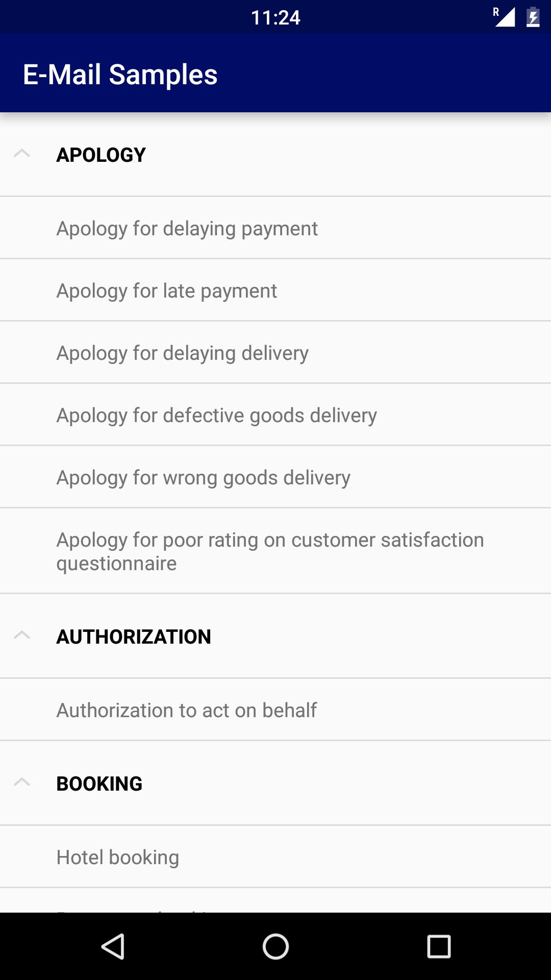Tap the battery charging status icon
The height and width of the screenshot is (980, 551).
533,17
